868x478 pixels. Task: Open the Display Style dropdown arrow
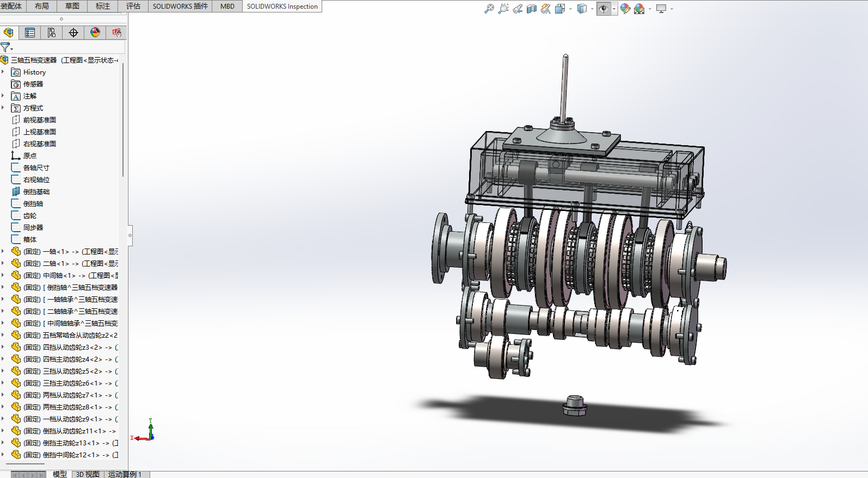[592, 9]
